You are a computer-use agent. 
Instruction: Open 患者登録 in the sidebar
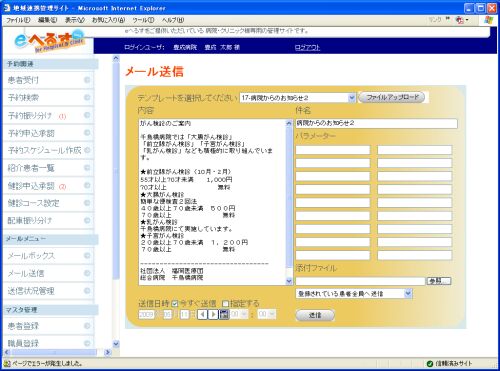[48, 326]
